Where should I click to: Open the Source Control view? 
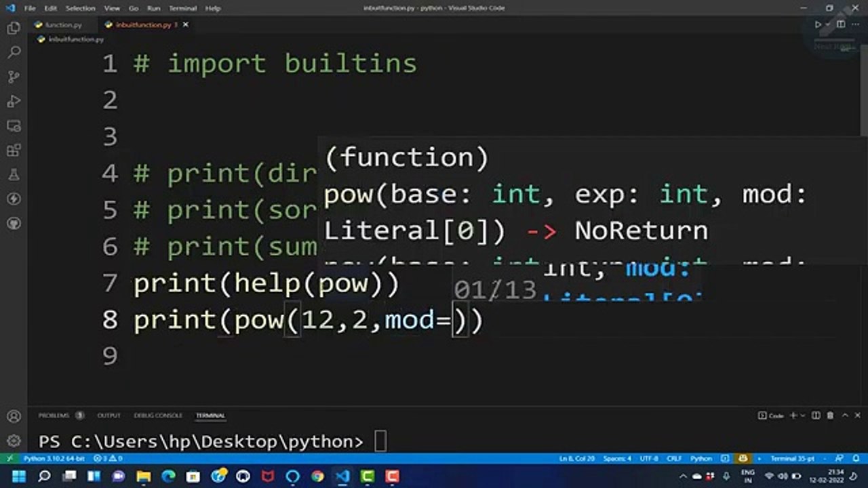(14, 77)
